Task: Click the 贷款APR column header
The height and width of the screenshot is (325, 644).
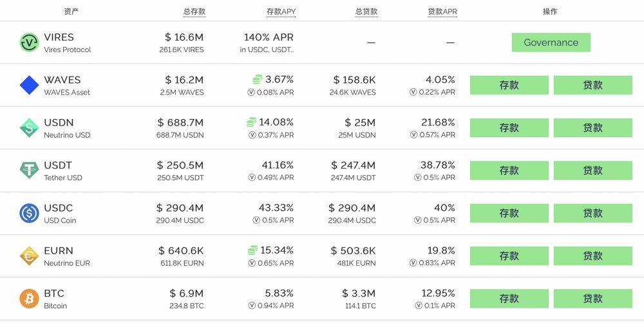Action: tap(442, 12)
